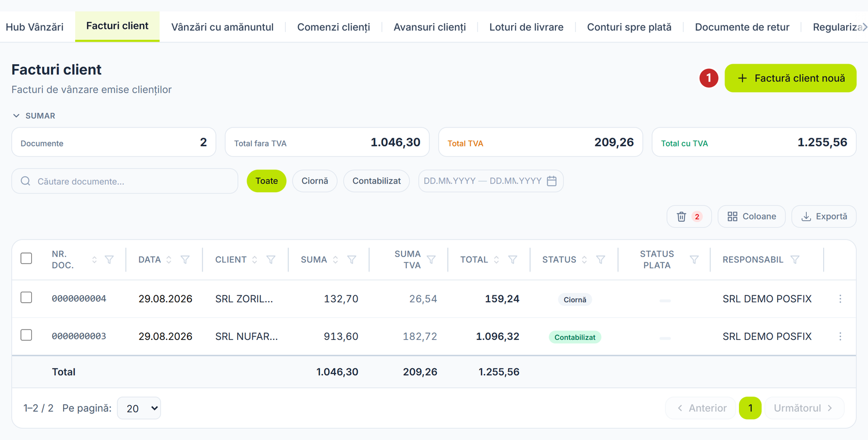Image resolution: width=868 pixels, height=440 pixels.
Task: Open the Hub Vânzări tab
Action: [35, 27]
